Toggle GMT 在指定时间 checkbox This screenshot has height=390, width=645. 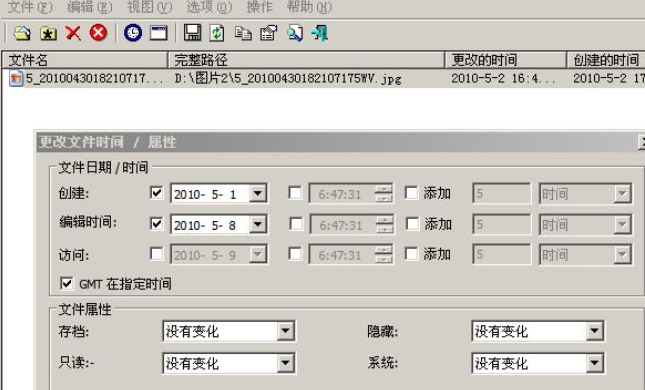(67, 283)
